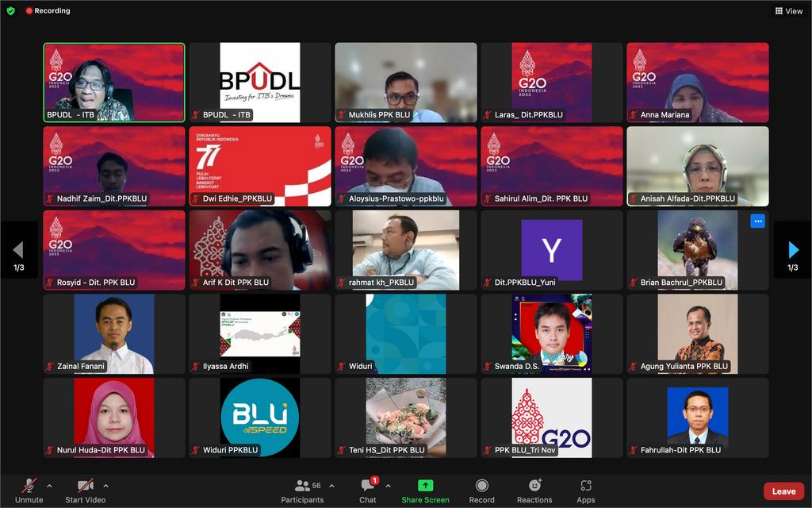Go to next gallery page arrow
Image resolution: width=812 pixels, height=508 pixels.
click(793, 250)
